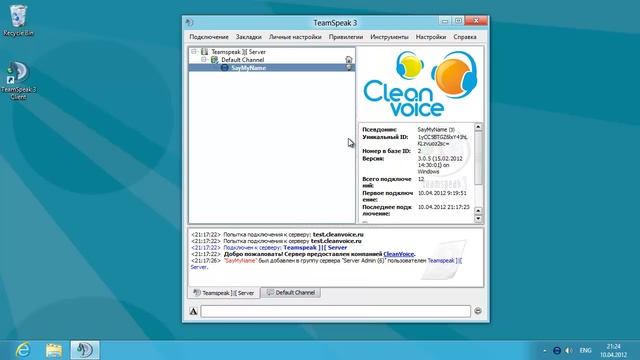Click the default channel home flag icon
The height and width of the screenshot is (360, 640).
coord(349,60)
